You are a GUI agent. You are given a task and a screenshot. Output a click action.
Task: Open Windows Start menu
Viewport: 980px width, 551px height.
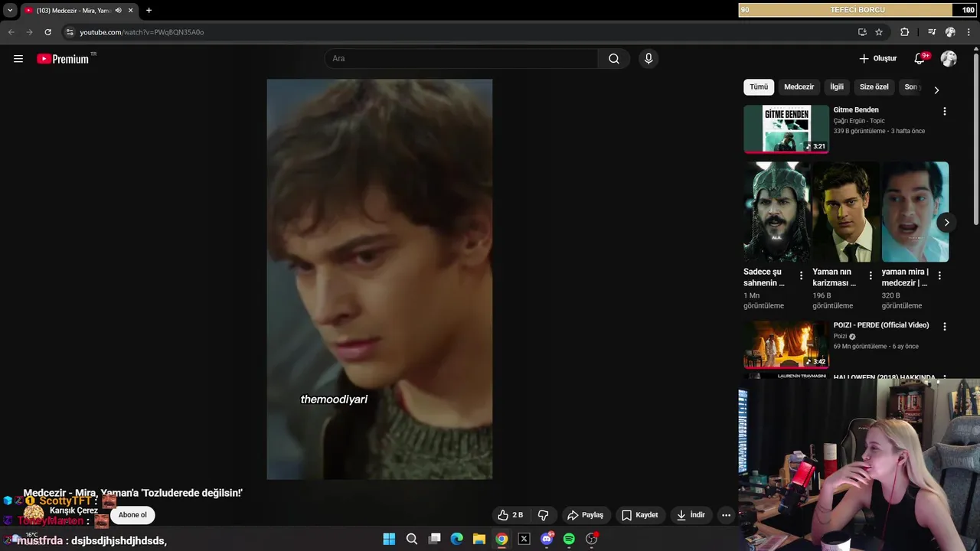click(x=389, y=539)
